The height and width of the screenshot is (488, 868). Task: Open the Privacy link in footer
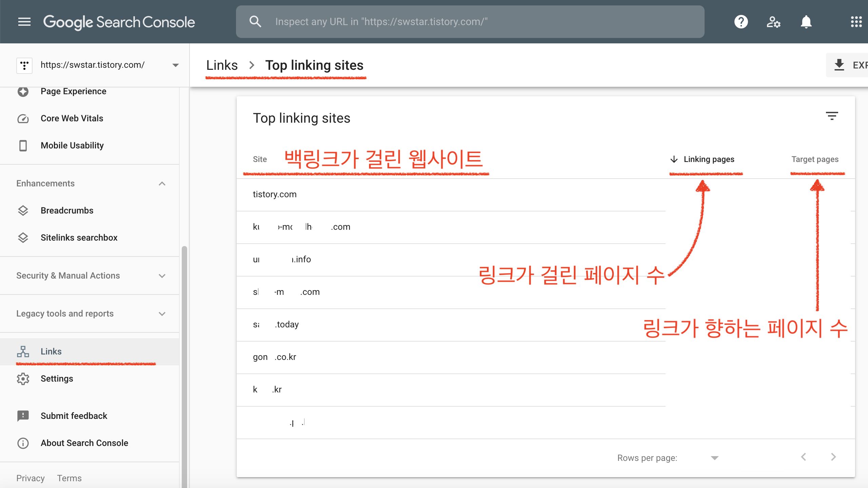(x=31, y=478)
